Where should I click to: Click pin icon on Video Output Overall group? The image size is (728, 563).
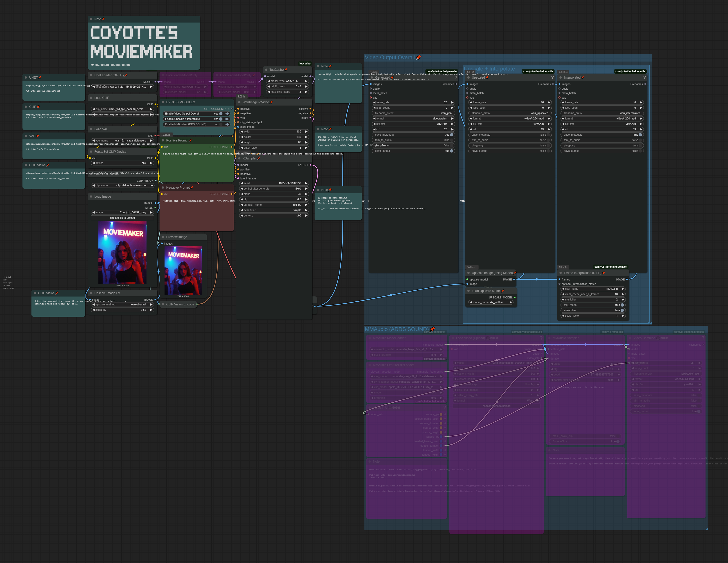[x=419, y=57]
